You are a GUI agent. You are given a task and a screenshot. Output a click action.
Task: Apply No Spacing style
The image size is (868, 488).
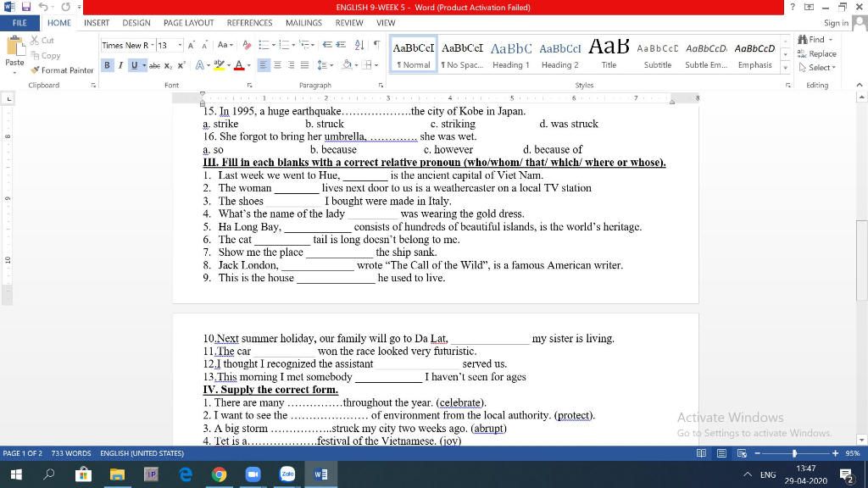click(x=462, y=54)
